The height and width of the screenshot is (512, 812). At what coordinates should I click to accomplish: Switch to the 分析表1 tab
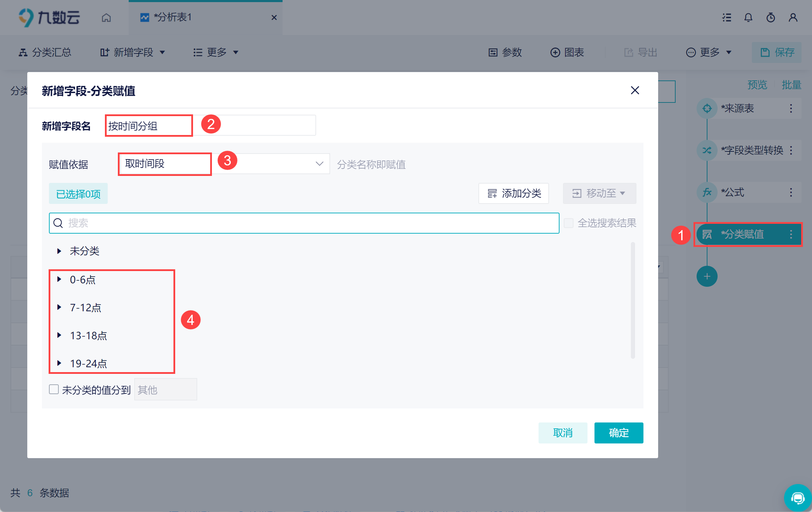coord(173,17)
